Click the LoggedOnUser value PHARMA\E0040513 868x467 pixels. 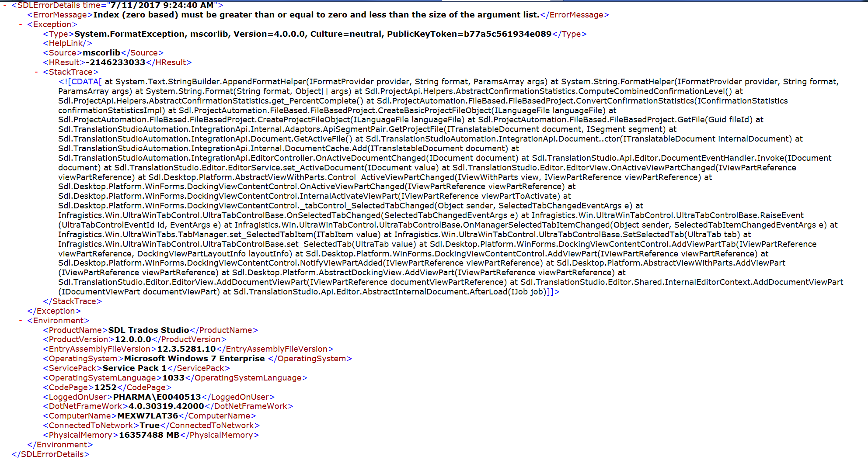pyautogui.click(x=157, y=397)
